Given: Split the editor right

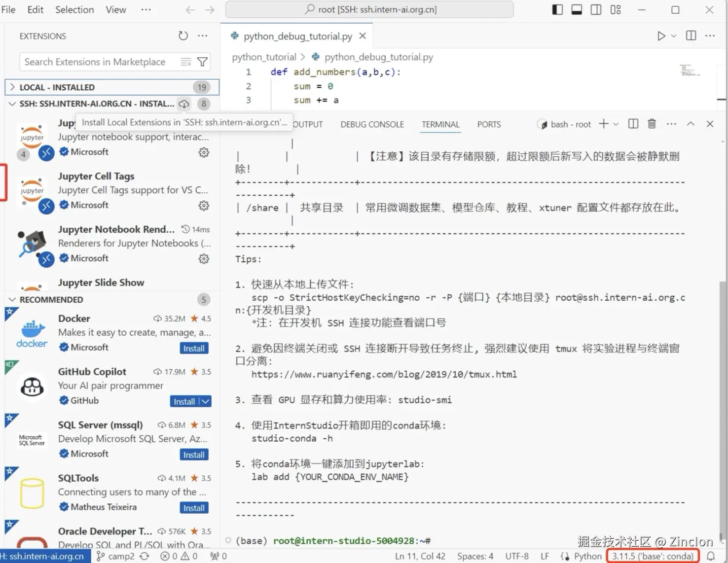Looking at the screenshot, I should 691,35.
